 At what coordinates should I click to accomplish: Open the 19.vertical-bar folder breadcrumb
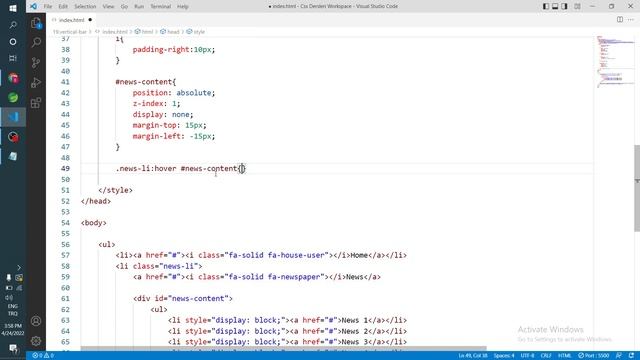pyautogui.click(x=69, y=31)
